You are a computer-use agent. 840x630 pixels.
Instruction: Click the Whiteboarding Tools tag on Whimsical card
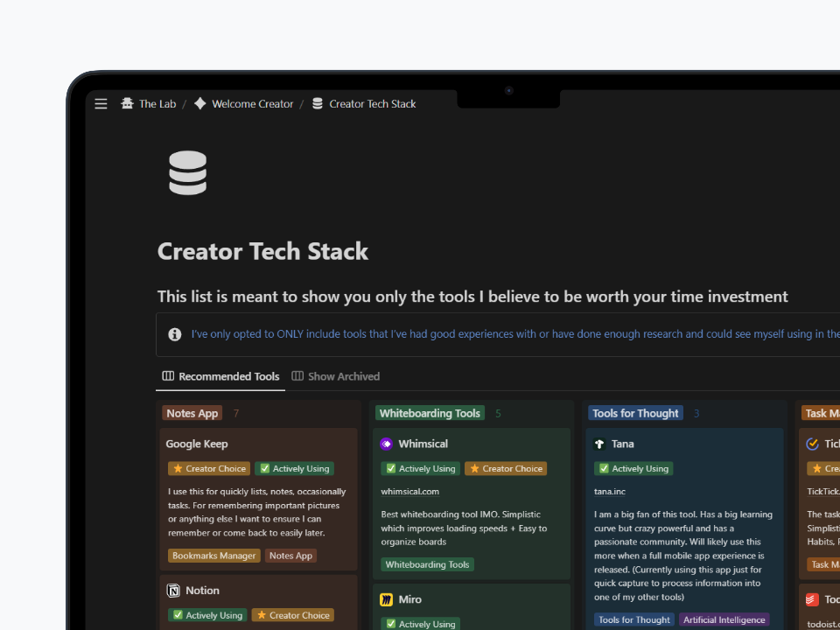[x=428, y=564]
